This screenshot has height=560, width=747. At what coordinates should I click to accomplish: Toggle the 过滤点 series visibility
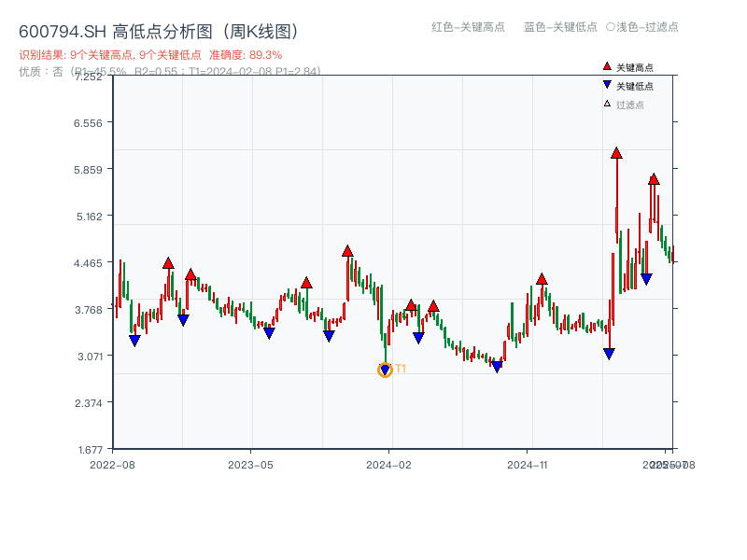coord(624,105)
